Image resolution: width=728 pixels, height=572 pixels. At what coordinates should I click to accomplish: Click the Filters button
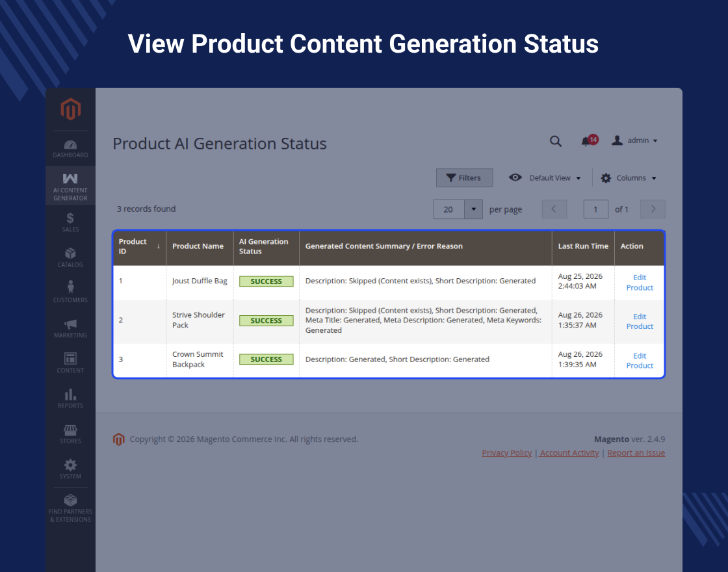464,178
